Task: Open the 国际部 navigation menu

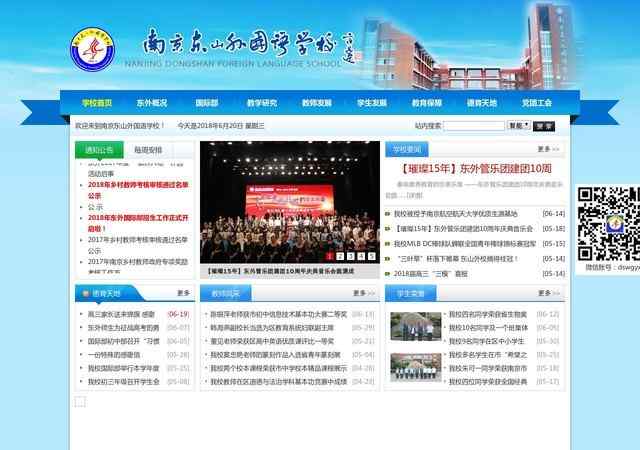Action: pos(207,102)
